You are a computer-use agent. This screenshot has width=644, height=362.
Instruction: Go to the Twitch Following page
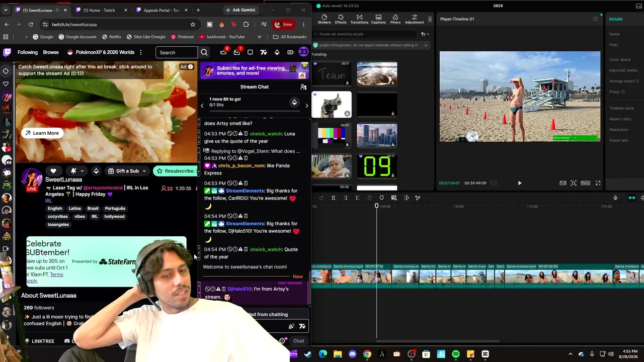28,52
